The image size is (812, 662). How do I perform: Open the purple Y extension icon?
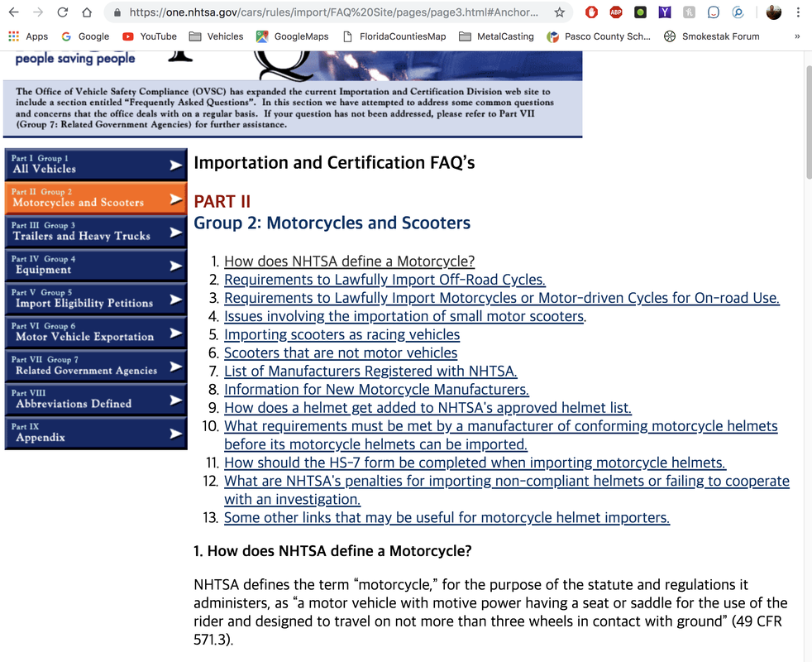(x=665, y=12)
